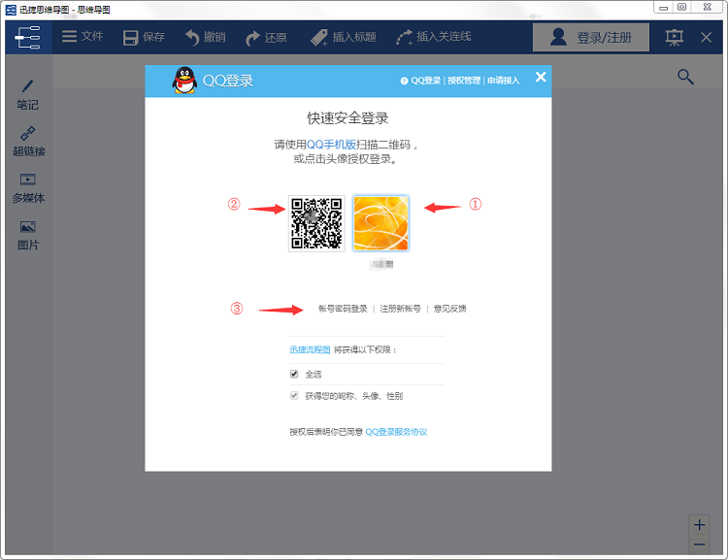
Task: Click the search magnifier icon
Action: (x=685, y=77)
